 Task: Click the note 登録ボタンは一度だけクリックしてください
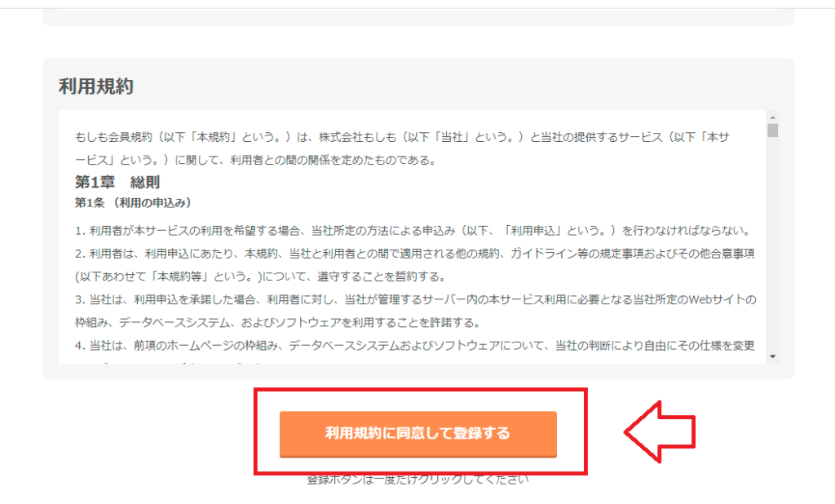tap(418, 480)
